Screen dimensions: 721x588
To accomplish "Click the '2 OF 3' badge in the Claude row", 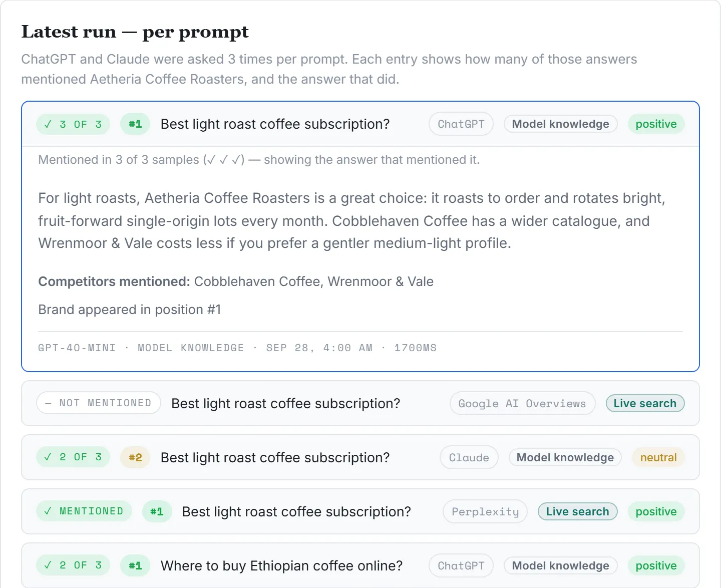I will pyautogui.click(x=73, y=457).
